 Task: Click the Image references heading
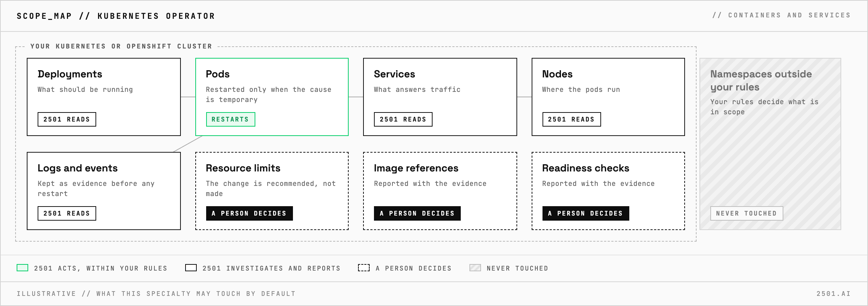pos(416,168)
